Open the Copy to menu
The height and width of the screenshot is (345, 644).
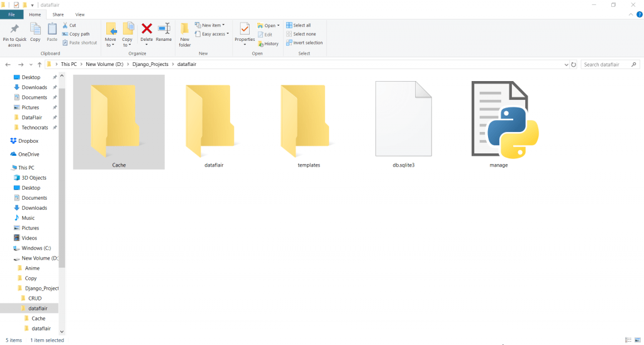[x=127, y=35]
